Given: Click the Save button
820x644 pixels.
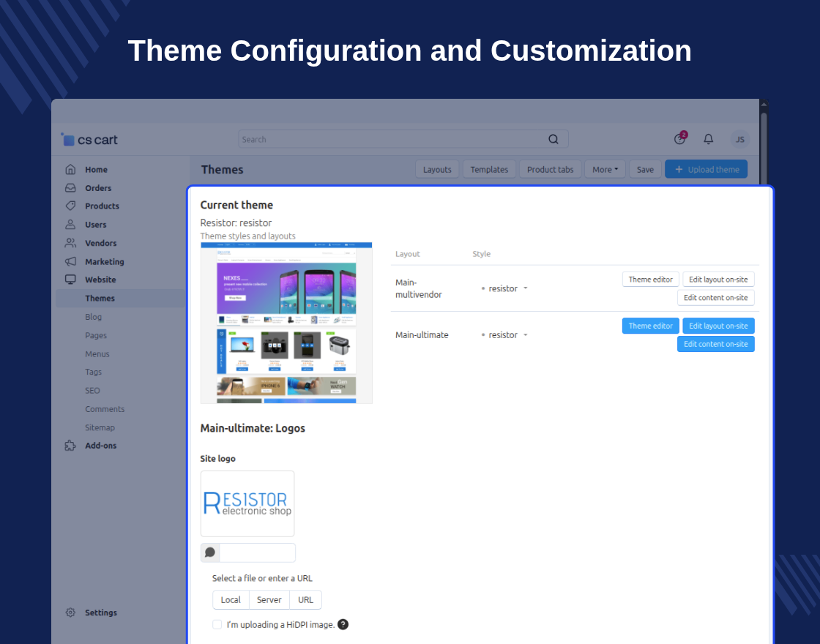Looking at the screenshot, I should [x=645, y=169].
